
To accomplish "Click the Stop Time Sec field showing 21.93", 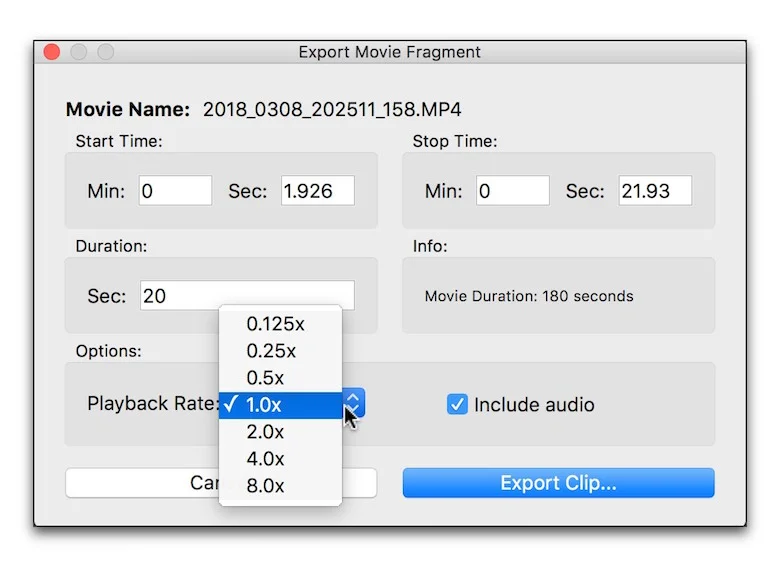I will 655,190.
